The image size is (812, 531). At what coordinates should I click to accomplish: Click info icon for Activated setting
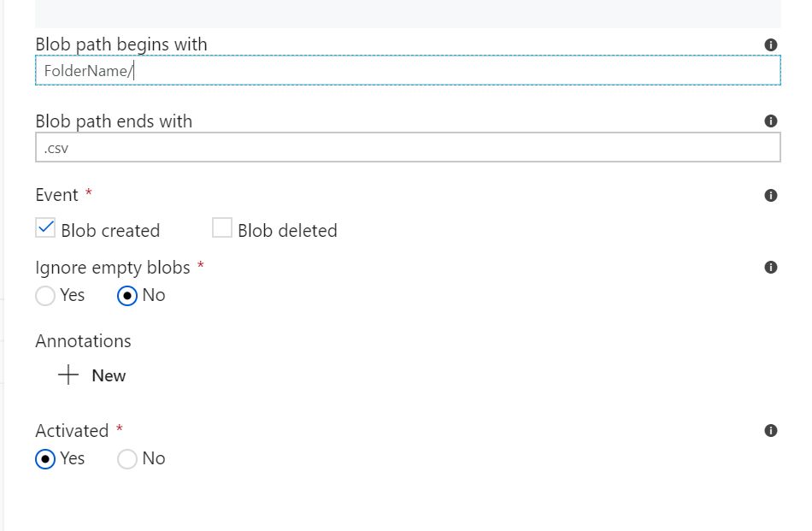[770, 431]
